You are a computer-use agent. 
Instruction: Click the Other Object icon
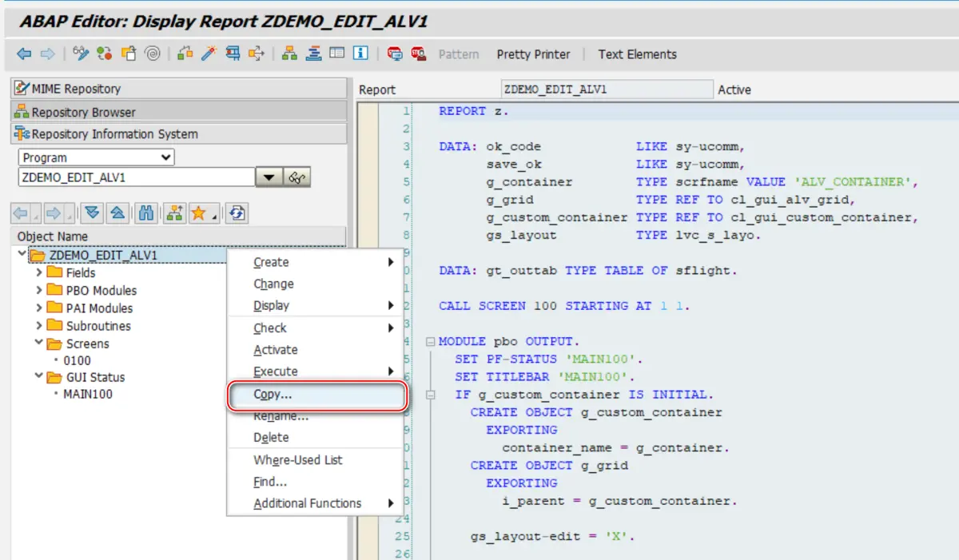[x=128, y=54]
